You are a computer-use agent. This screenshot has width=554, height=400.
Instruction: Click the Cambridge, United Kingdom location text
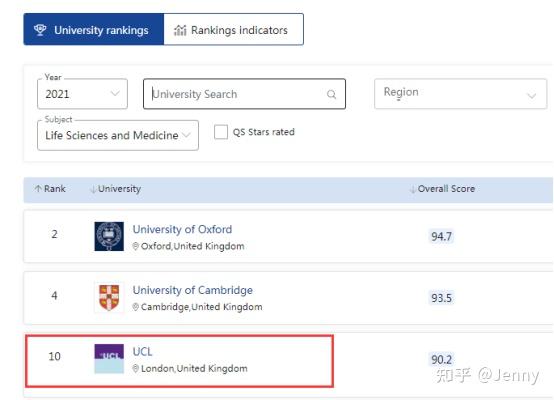click(x=201, y=307)
